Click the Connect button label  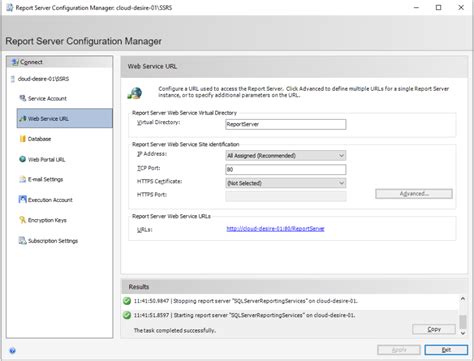pyautogui.click(x=31, y=62)
